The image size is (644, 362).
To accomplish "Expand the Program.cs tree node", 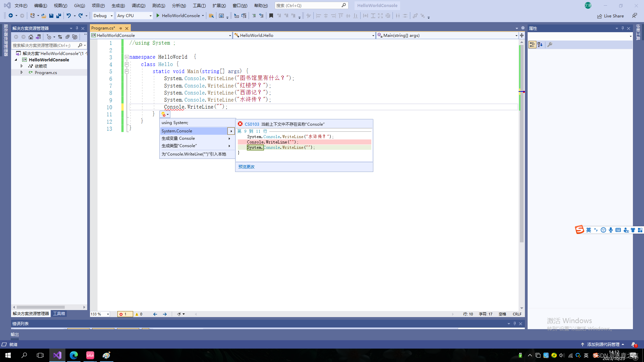I will pyautogui.click(x=21, y=72).
